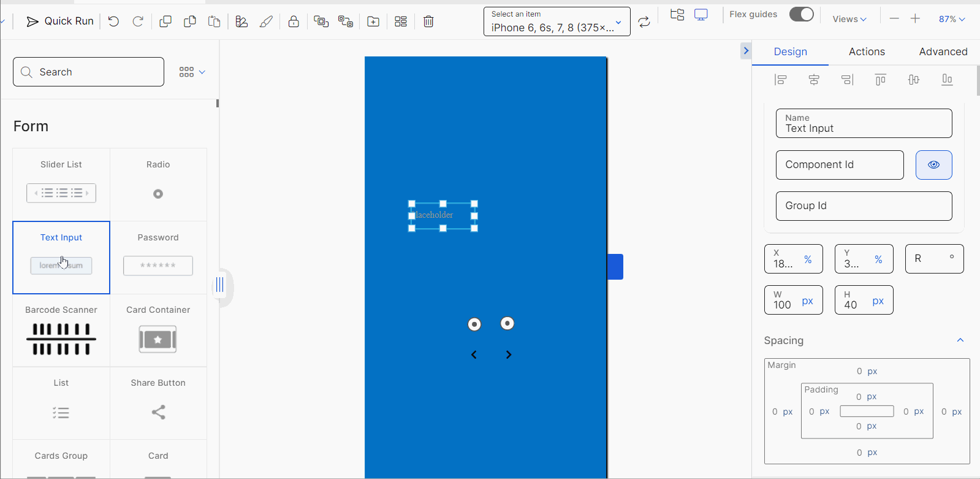Viewport: 980px width, 479px height.
Task: Select the Radio component in Form
Action: 158,184
